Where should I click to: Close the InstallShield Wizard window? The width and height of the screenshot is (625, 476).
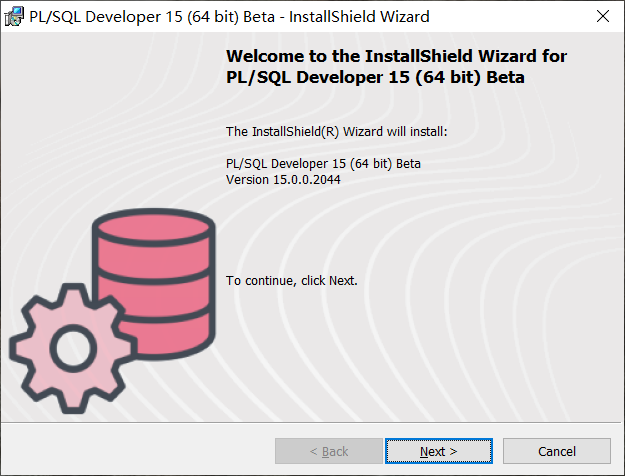603,16
